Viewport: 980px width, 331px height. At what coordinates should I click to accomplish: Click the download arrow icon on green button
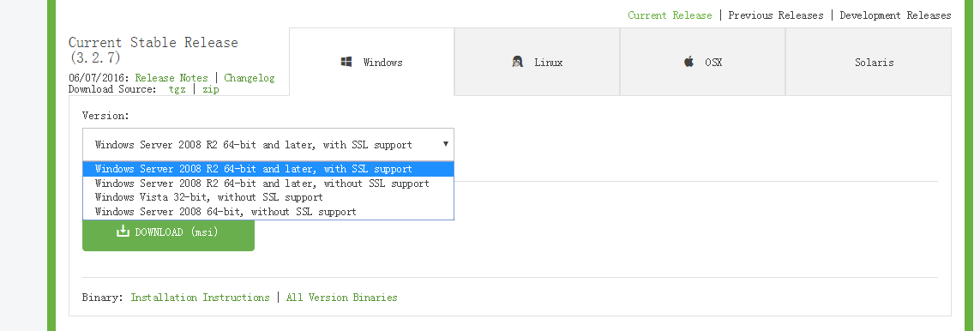pos(123,231)
